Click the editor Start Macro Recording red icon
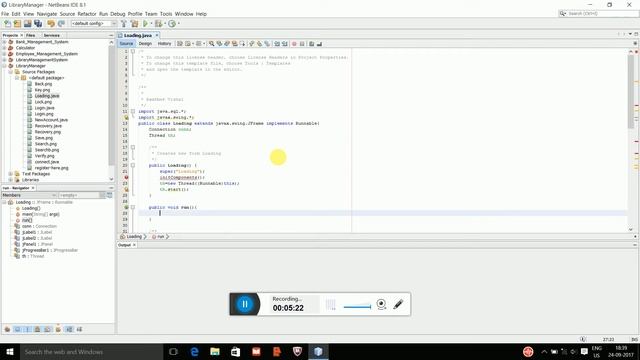Image resolution: width=640 pixels, height=360 pixels. tap(294, 44)
